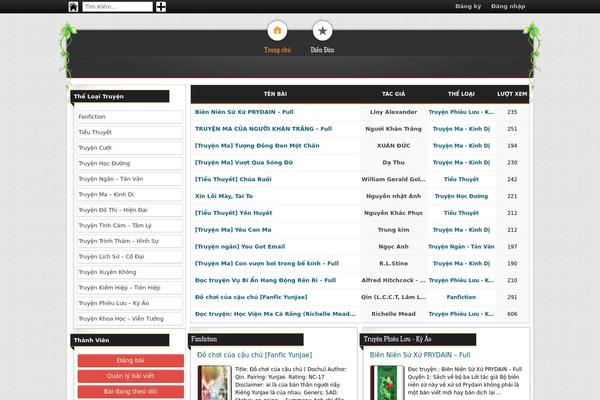Open the Trang chủ home circle icon
600x400 pixels.
pos(277,31)
